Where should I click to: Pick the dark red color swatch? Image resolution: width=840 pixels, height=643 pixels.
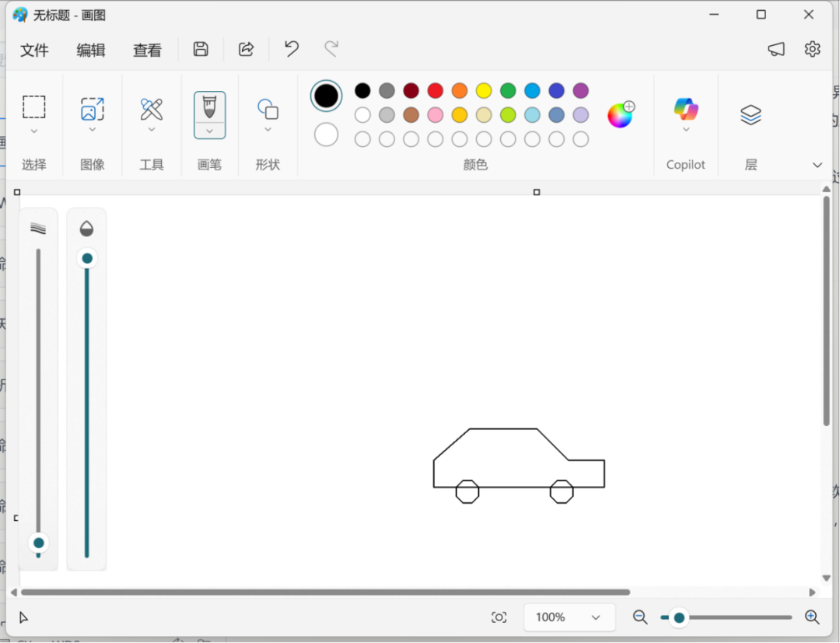tap(411, 90)
